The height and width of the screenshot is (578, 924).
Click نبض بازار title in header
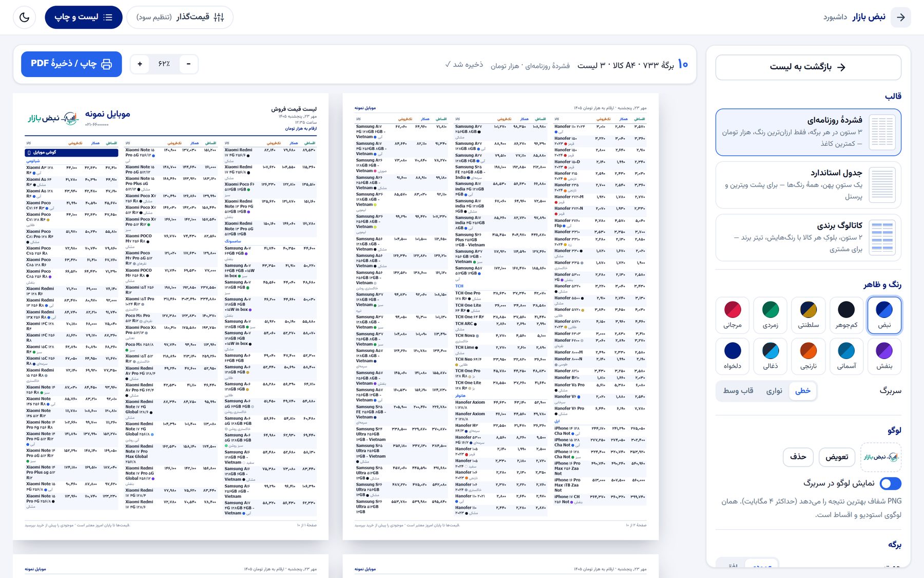point(869,17)
